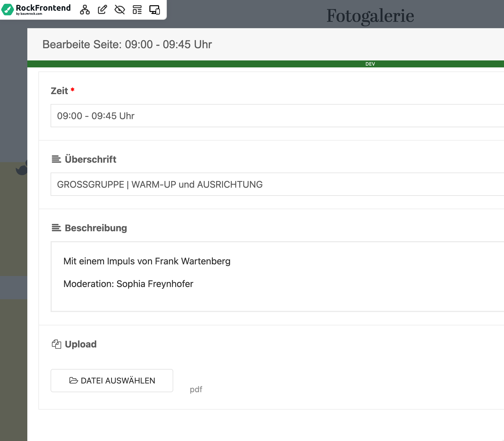
Task: Click the green RockFrontend logo
Action: click(x=7, y=10)
